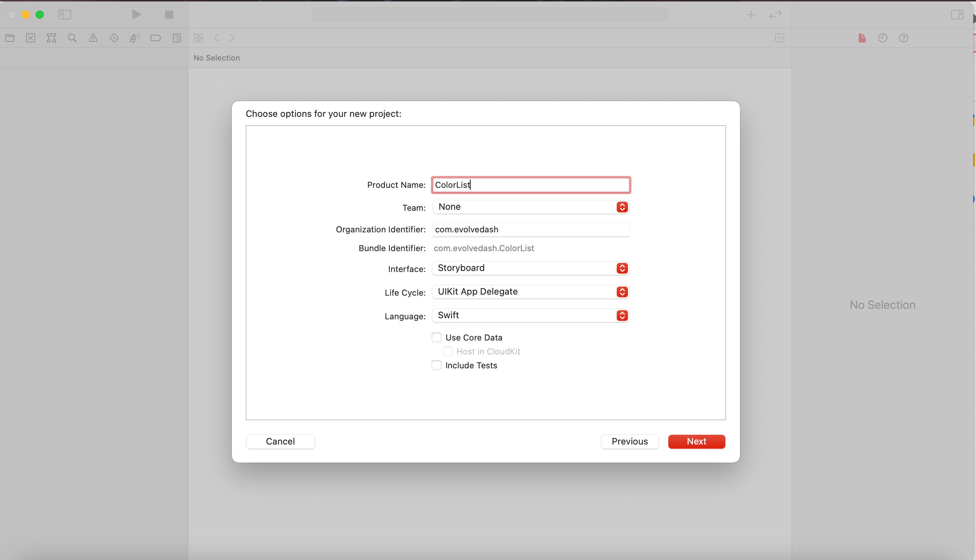Click the Organization Identifier text field
The width and height of the screenshot is (976, 560).
pyautogui.click(x=530, y=230)
